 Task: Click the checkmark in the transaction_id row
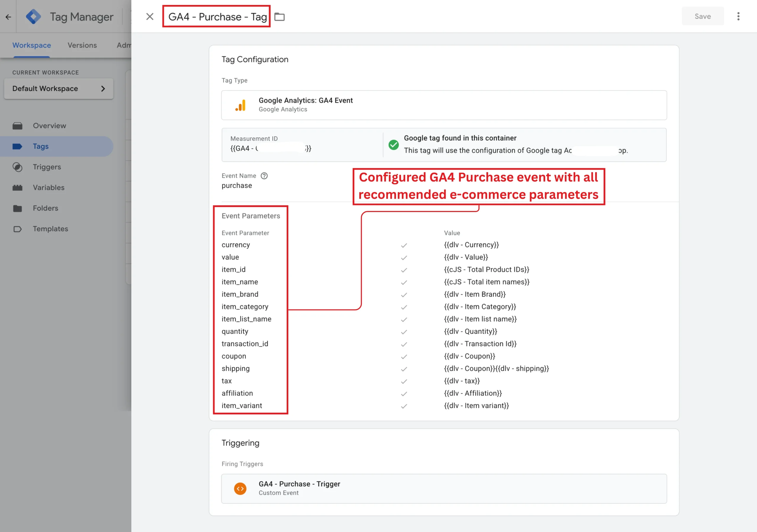coord(404,344)
